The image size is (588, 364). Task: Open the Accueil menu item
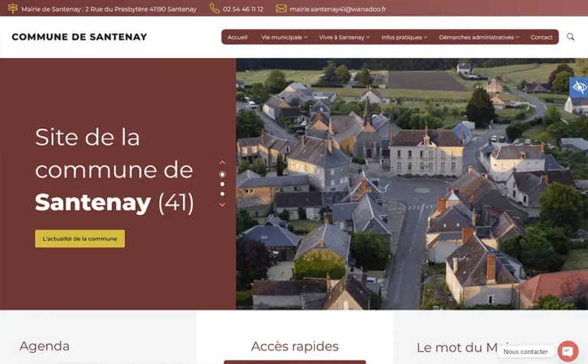pyautogui.click(x=237, y=37)
